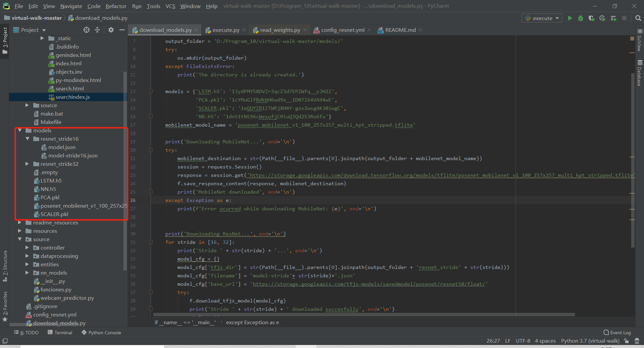The image size is (644, 348).
Task: Select model.json in the project tree
Action: (62, 147)
